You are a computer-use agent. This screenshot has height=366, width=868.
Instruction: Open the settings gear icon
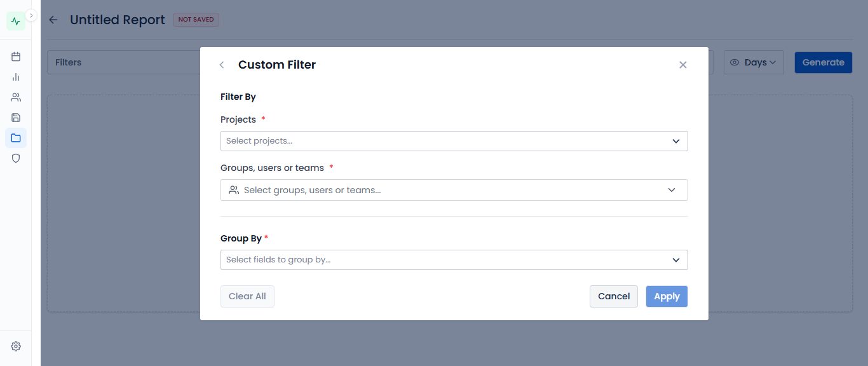[x=16, y=346]
